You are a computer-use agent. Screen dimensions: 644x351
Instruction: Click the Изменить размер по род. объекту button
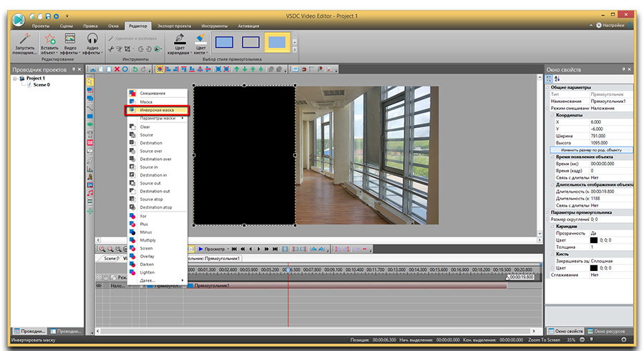point(592,150)
